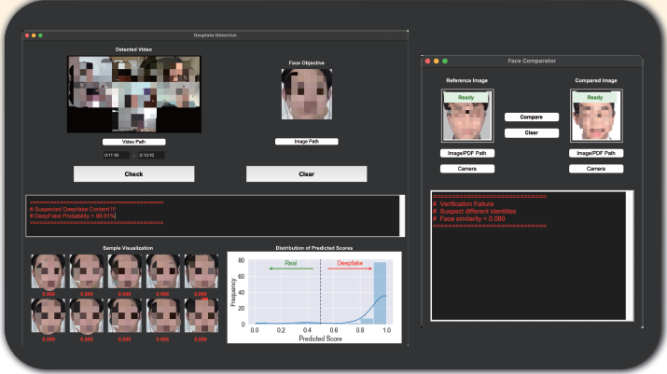667x374 pixels.
Task: Close the Deepfake Detection window
Action: [x=27, y=35]
